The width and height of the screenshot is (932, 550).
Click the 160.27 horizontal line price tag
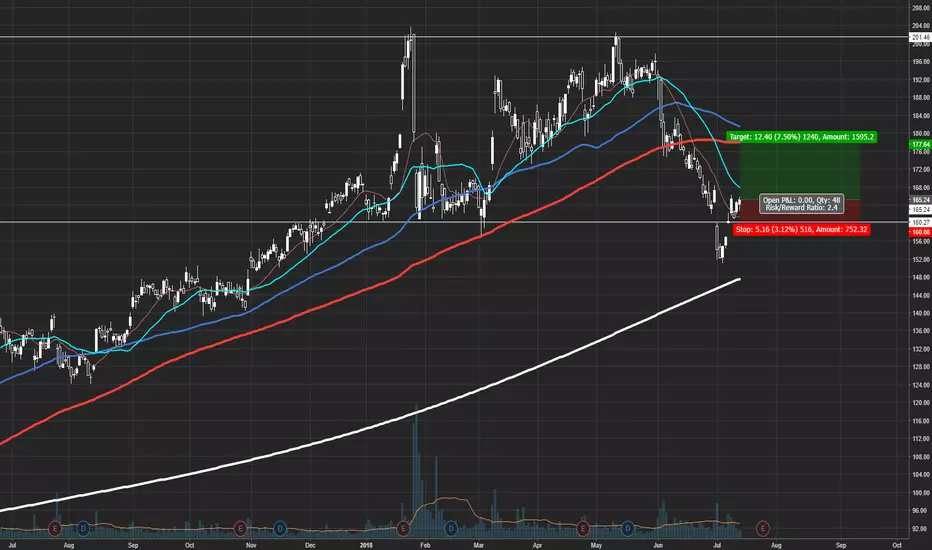click(921, 222)
